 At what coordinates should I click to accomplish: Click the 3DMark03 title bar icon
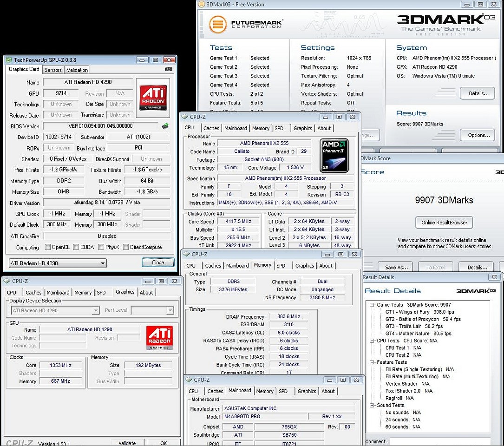(200, 4)
